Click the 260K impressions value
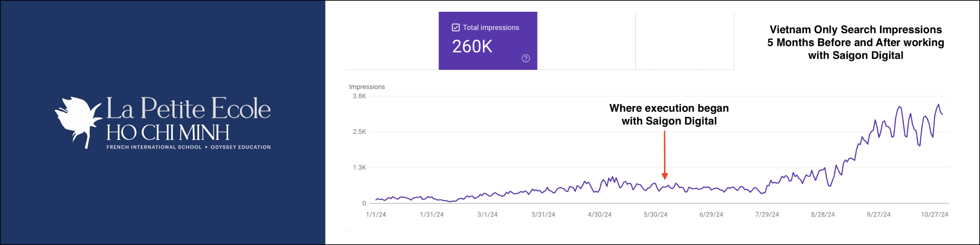980x245 pixels. tap(472, 46)
